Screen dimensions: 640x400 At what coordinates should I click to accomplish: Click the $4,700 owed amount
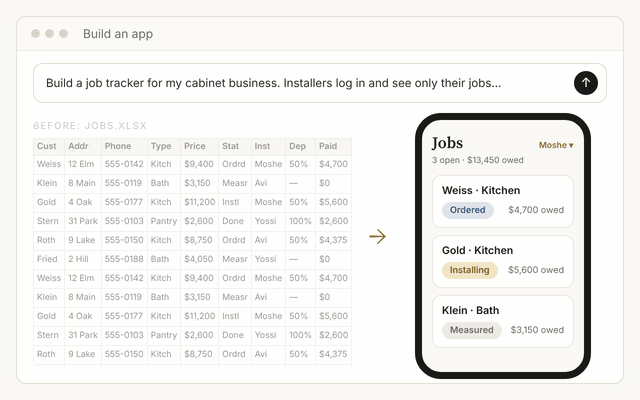tap(536, 210)
